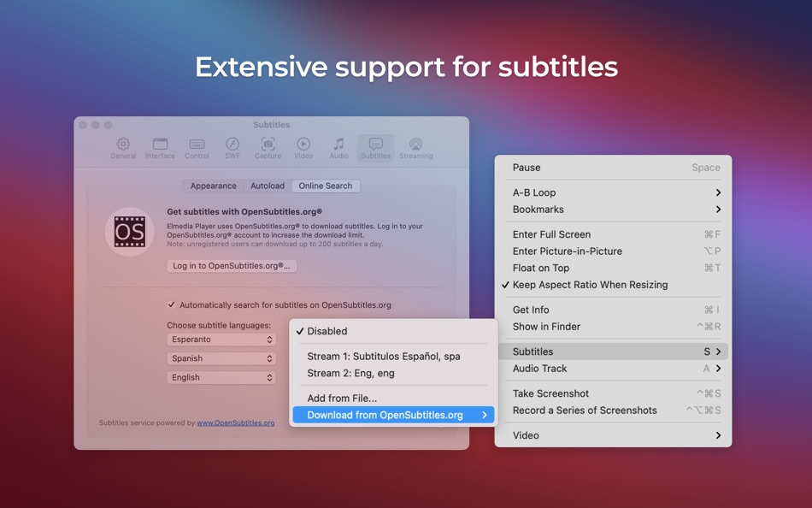Open the Control preferences section

click(x=197, y=147)
